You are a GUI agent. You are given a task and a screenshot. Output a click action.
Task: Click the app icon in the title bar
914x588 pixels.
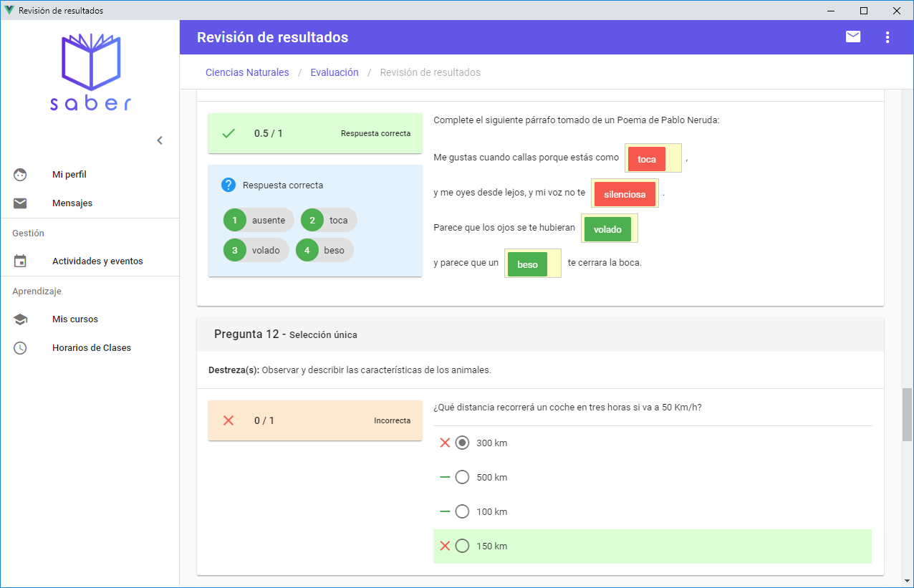coord(9,10)
